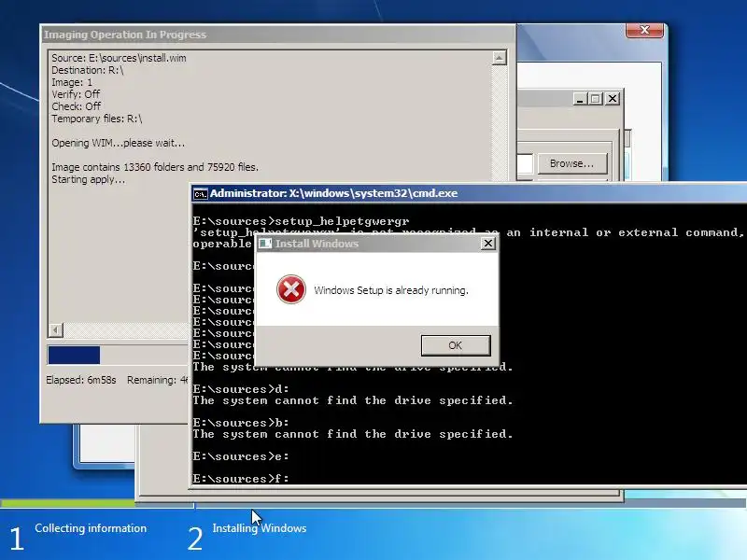747x560 pixels.
Task: Click OK in the Install Windows dialog
Action: pyautogui.click(x=456, y=345)
